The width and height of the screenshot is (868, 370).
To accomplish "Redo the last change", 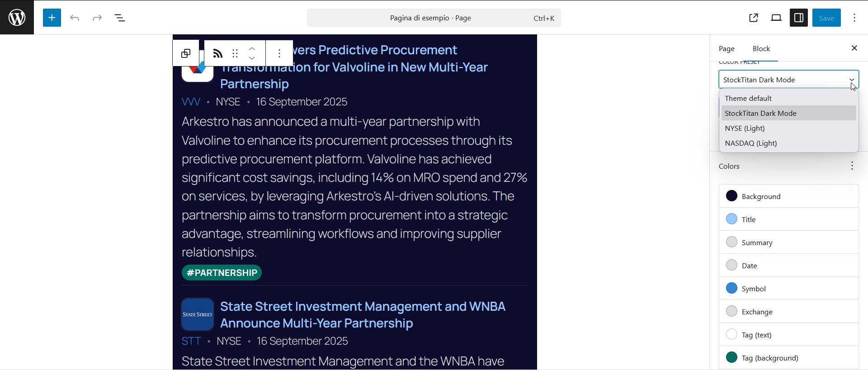I will (97, 18).
